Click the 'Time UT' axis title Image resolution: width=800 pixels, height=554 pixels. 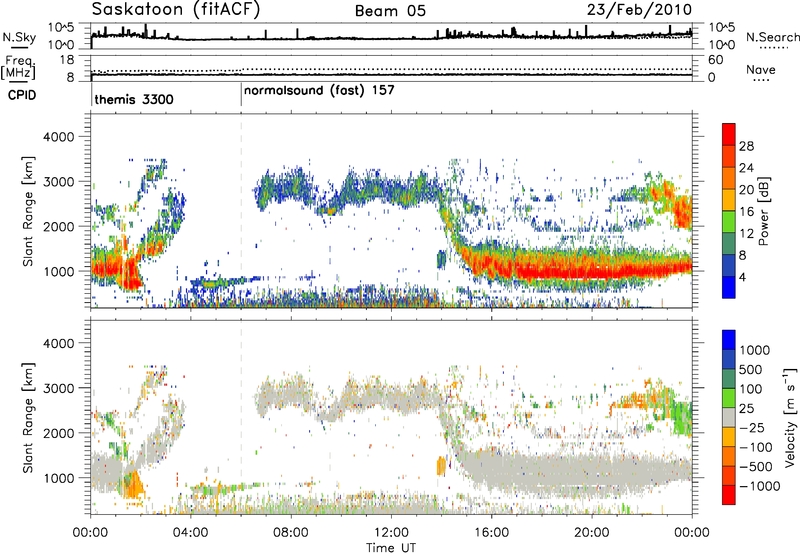[x=391, y=548]
